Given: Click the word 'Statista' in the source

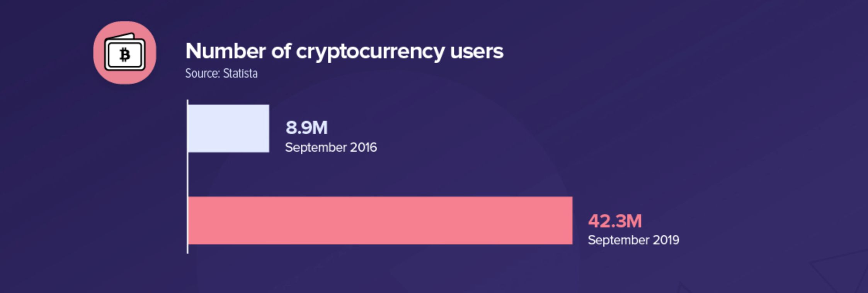Looking at the screenshot, I should pos(240,73).
